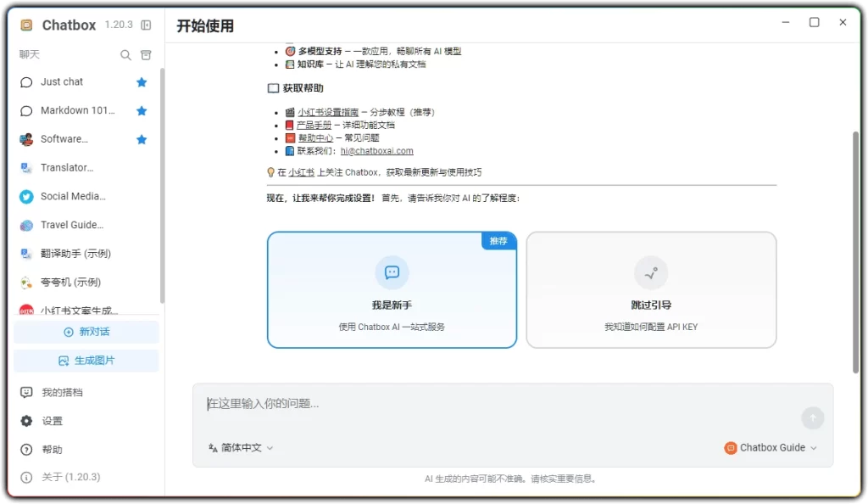Click the 获取帮助 heading text
Viewport: 868px width, 504px height.
(303, 88)
